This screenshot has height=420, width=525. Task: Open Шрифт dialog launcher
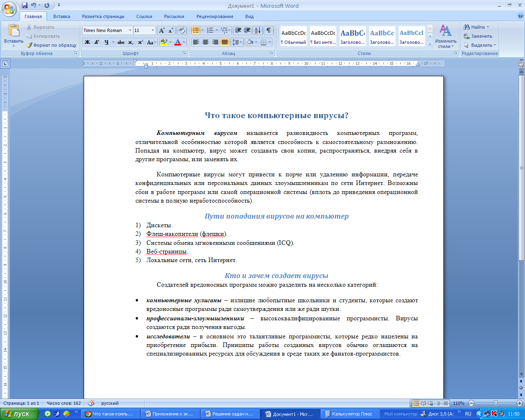click(x=185, y=53)
